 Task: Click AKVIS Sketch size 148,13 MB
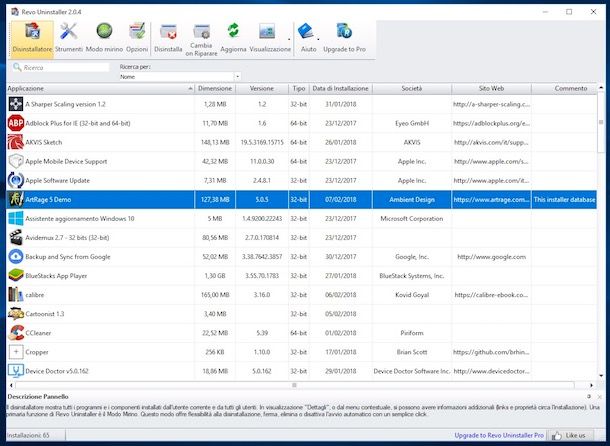coord(215,142)
